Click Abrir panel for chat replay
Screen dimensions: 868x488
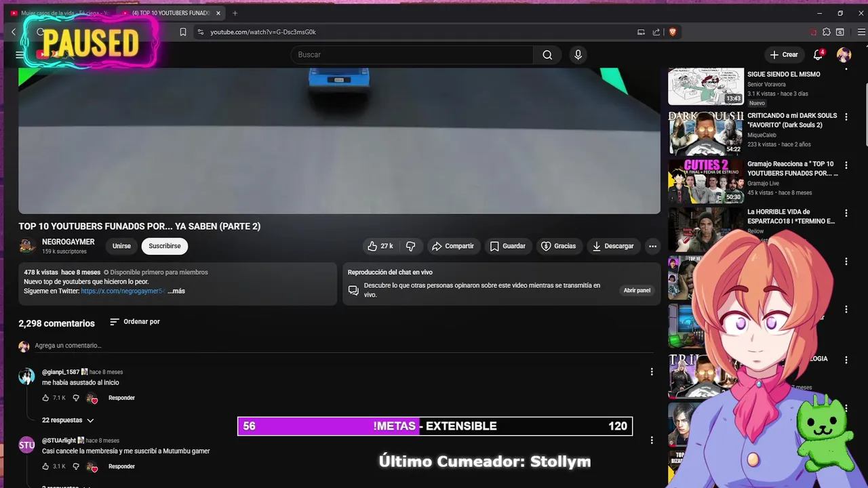pyautogui.click(x=637, y=290)
